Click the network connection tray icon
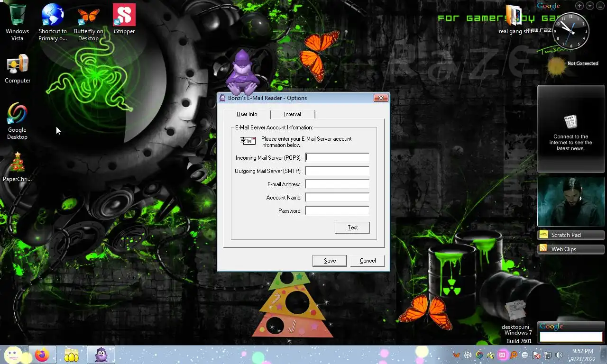The height and width of the screenshot is (364, 607). pyautogui.click(x=548, y=355)
